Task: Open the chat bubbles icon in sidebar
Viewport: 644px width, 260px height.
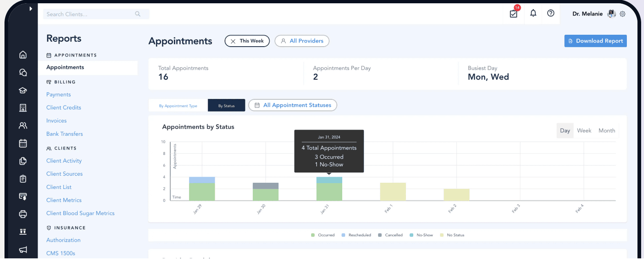Action: click(23, 72)
